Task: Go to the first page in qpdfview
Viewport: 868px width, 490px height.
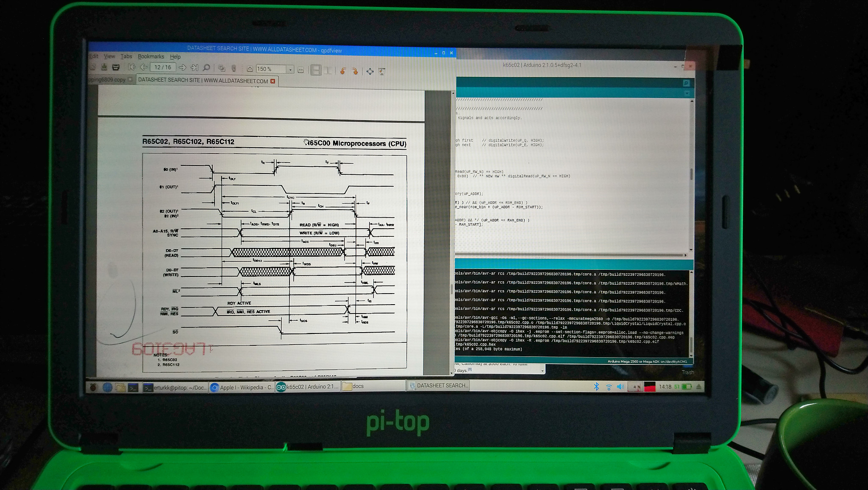Action: click(x=132, y=67)
